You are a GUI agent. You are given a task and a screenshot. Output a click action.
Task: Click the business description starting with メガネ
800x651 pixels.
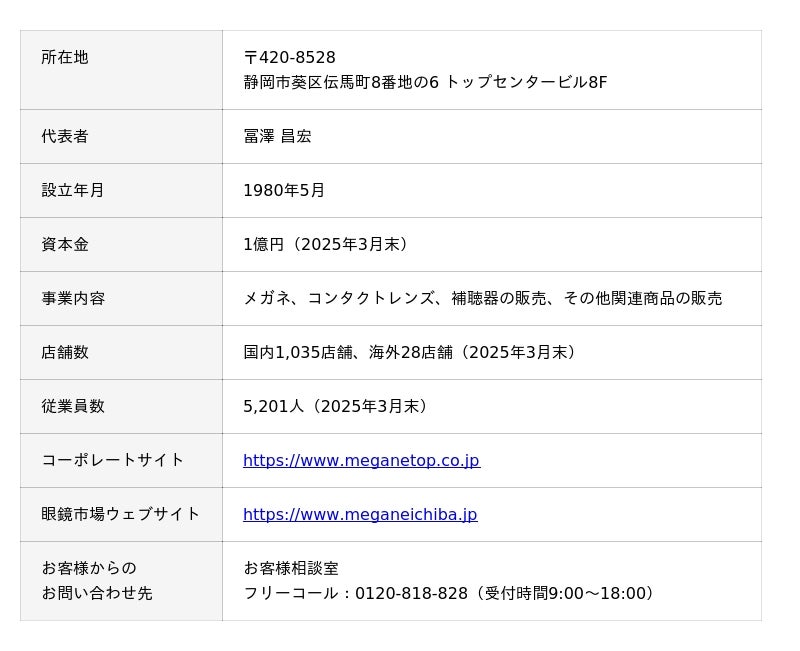click(x=483, y=298)
